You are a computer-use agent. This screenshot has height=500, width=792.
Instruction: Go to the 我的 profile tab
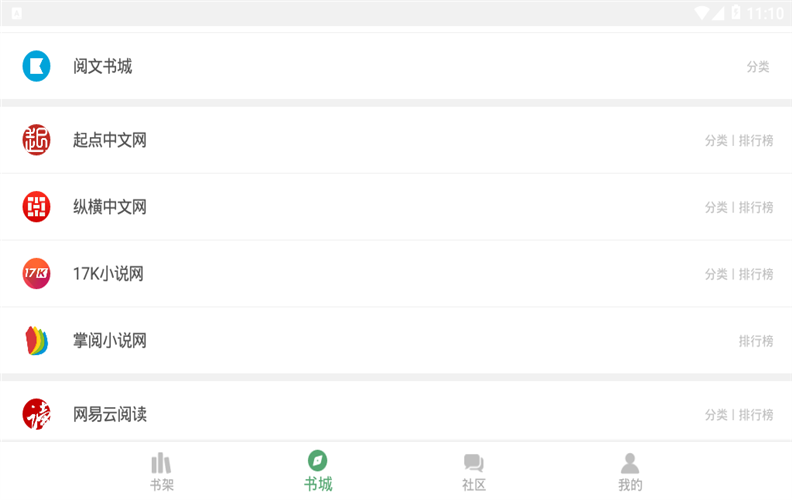click(x=630, y=472)
